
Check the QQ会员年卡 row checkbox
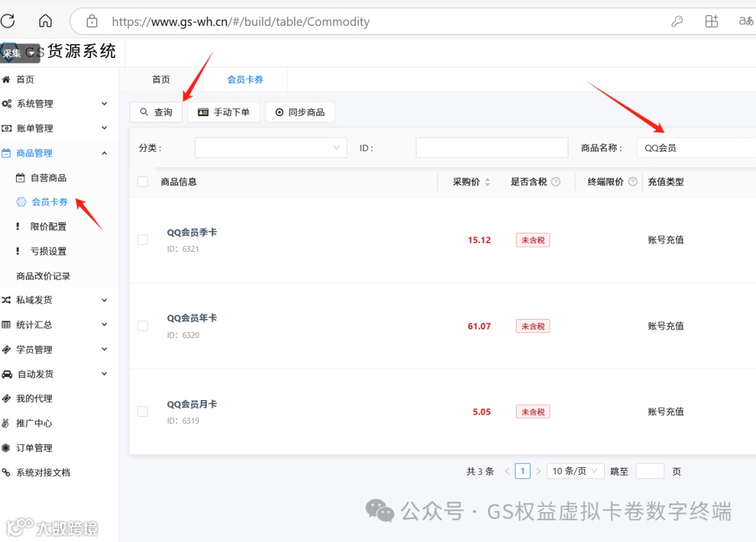143,326
